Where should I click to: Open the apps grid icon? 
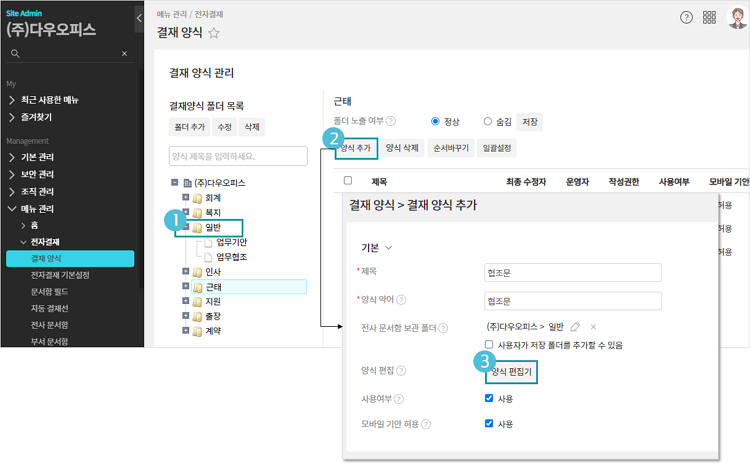click(x=709, y=18)
